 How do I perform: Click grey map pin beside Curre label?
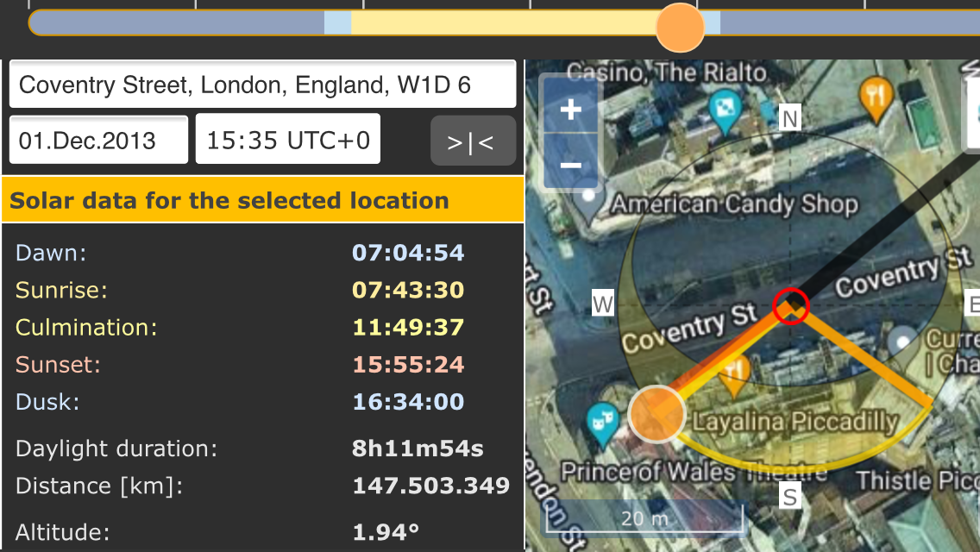902,348
